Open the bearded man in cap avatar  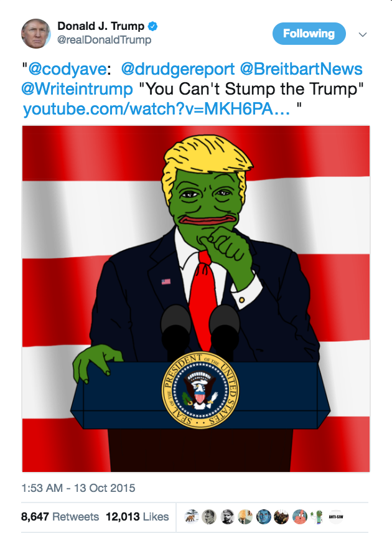(227, 517)
